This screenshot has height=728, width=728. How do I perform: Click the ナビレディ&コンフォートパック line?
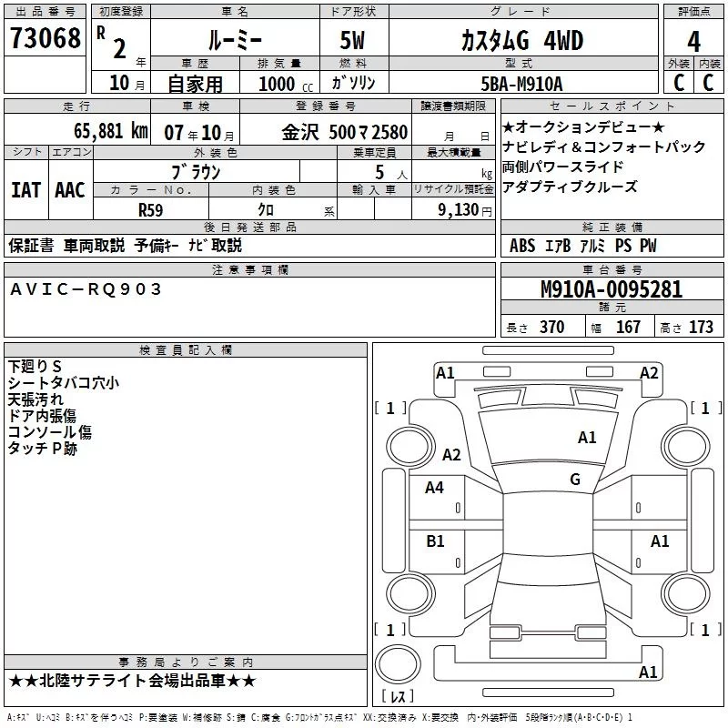604,147
